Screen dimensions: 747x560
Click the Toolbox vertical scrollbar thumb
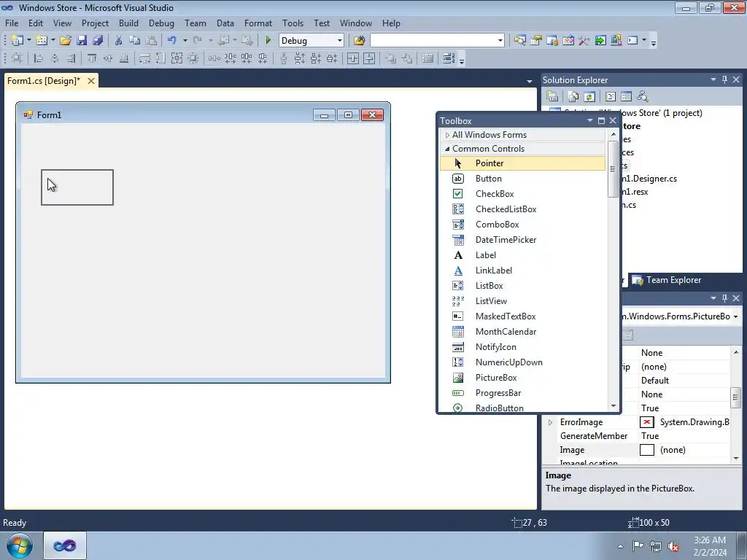tap(613, 169)
